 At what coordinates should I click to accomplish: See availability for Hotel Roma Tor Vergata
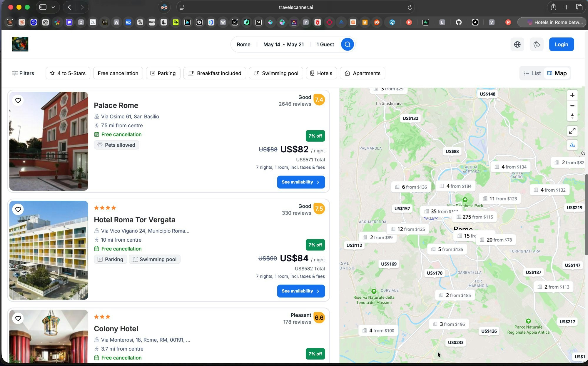[x=301, y=291]
